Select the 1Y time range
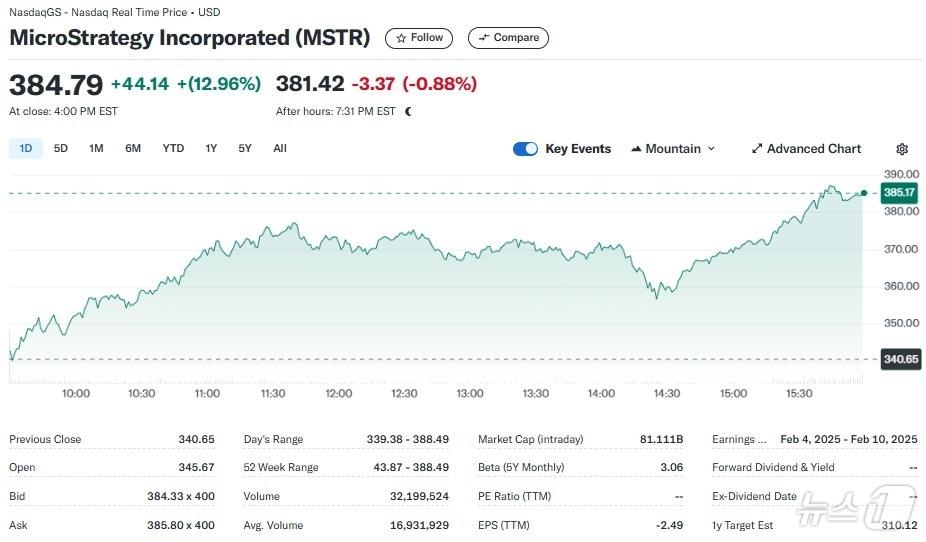926x542 pixels. tap(211, 149)
